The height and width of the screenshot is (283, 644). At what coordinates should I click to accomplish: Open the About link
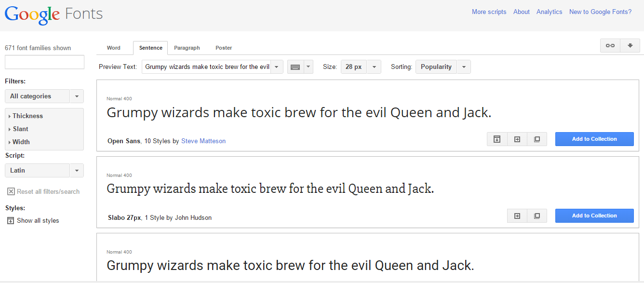click(522, 12)
